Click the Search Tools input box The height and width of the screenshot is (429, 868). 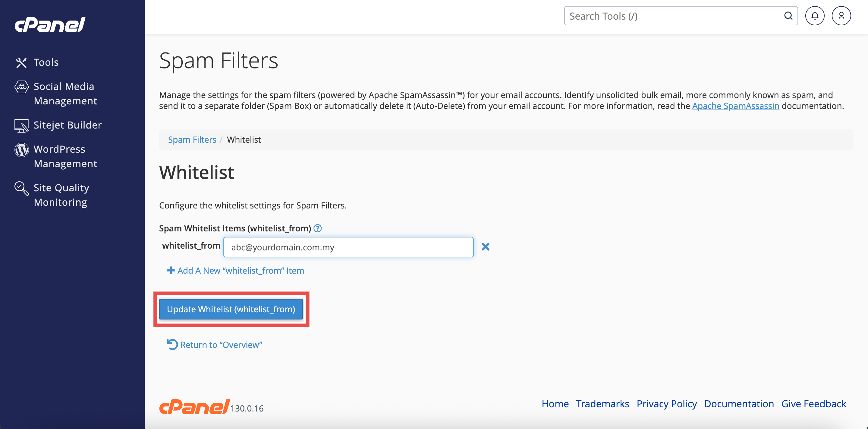pyautogui.click(x=674, y=16)
